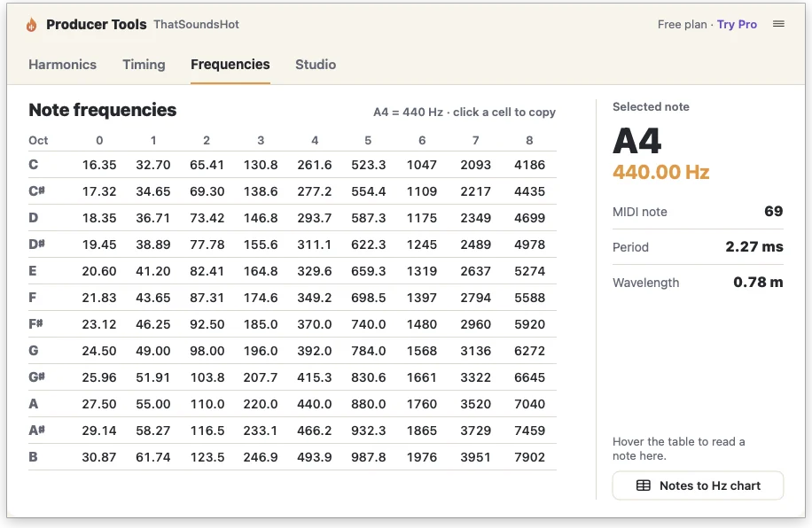
Task: Click the cell 392.0 in row G
Action: pos(315,351)
